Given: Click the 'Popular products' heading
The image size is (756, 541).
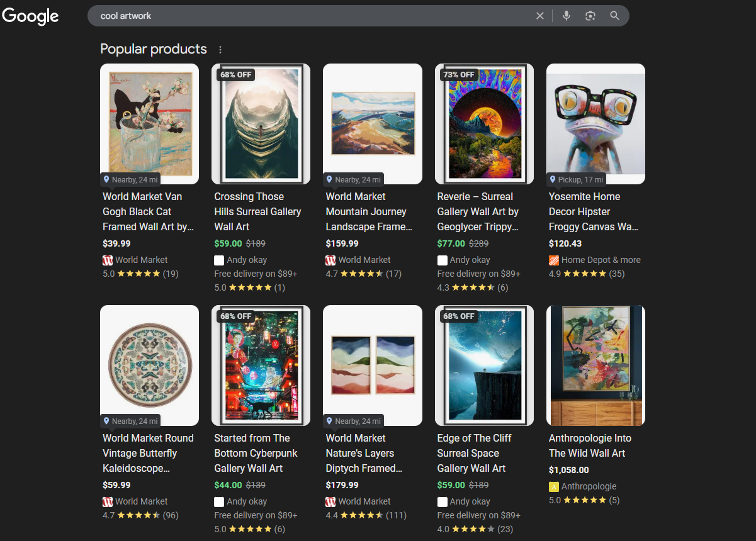Looking at the screenshot, I should click(x=154, y=49).
